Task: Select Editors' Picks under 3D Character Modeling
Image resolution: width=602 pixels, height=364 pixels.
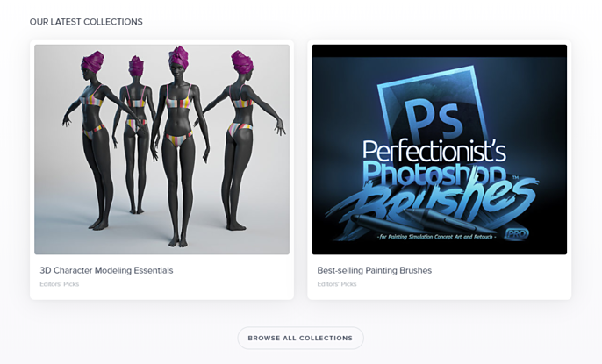Action: click(59, 284)
